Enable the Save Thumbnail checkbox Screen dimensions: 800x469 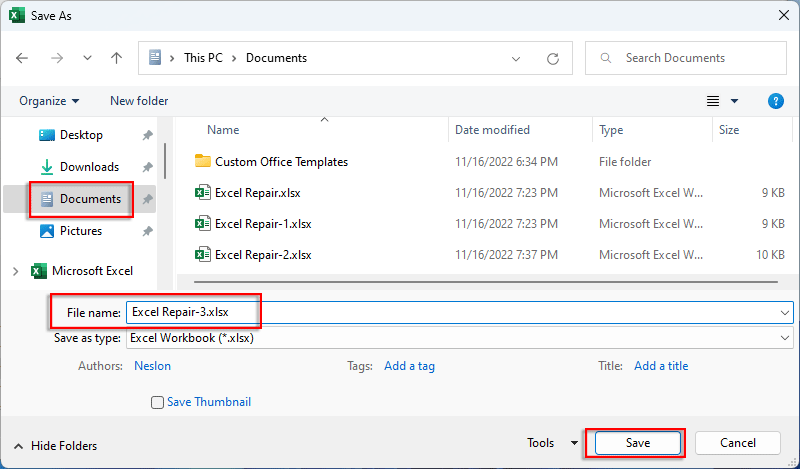157,403
